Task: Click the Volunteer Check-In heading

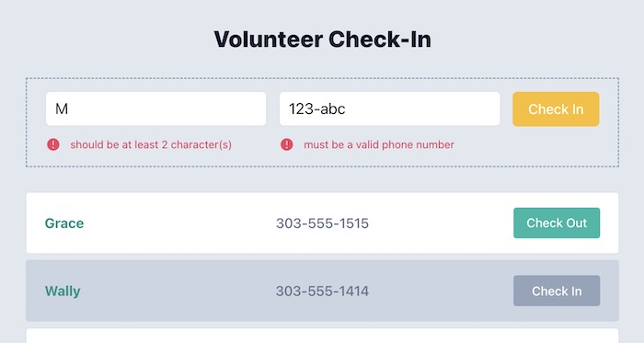Action: [322, 40]
